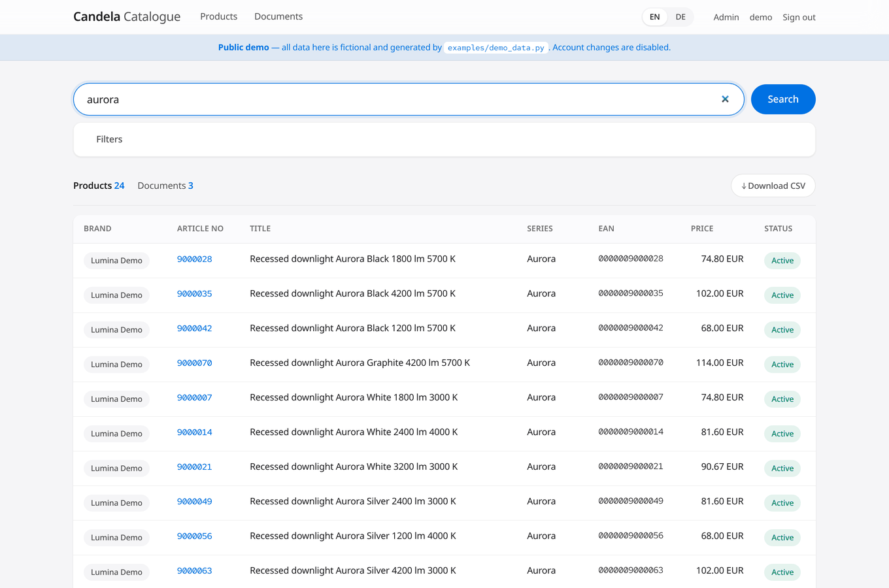Click Sign out
Image resolution: width=889 pixels, height=588 pixels.
point(799,17)
